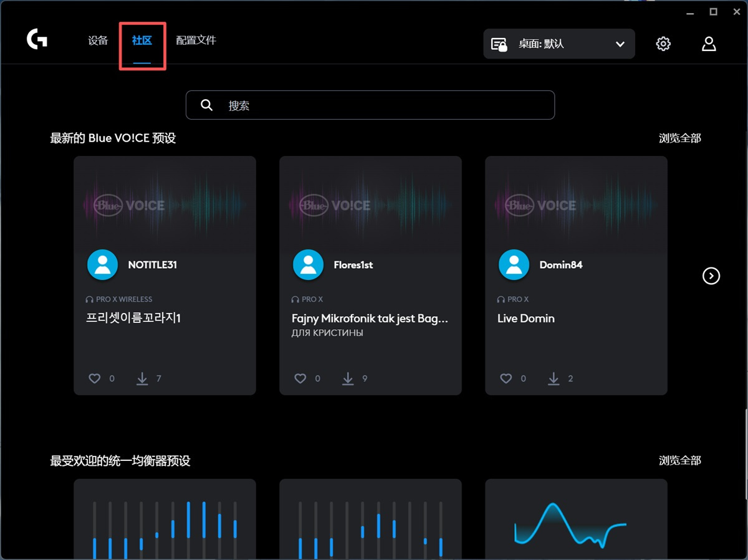This screenshot has height=560, width=748.
Task: Toggle the heart on Domin84's preset
Action: (506, 379)
